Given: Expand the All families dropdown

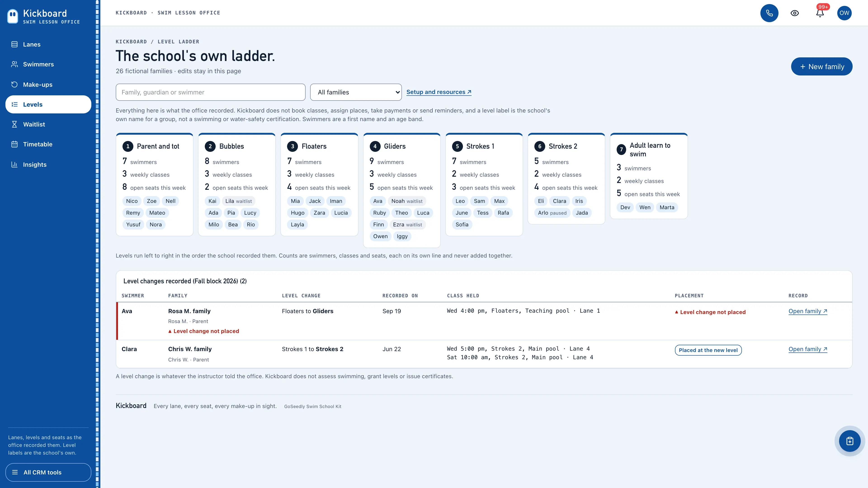Looking at the screenshot, I should coord(356,92).
